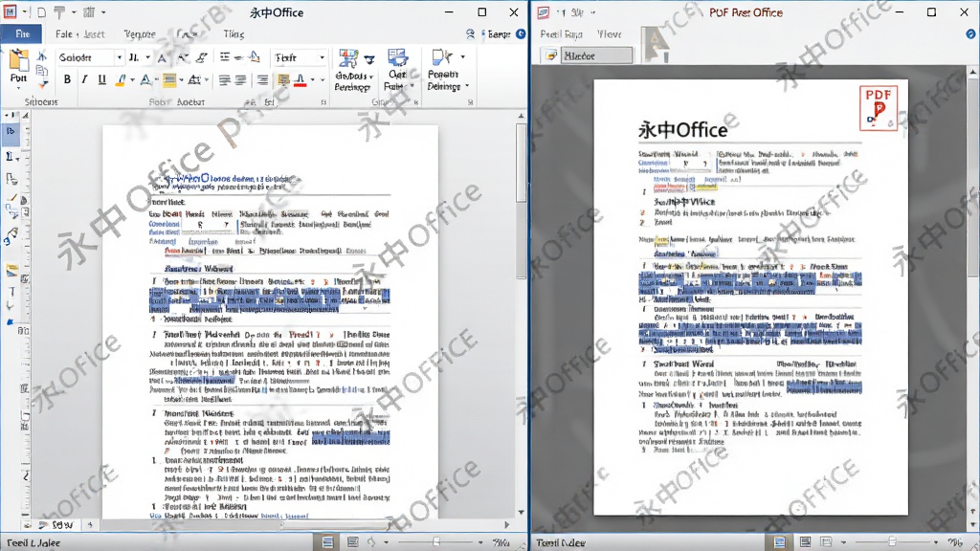Click the grow font size A icon

(162, 58)
